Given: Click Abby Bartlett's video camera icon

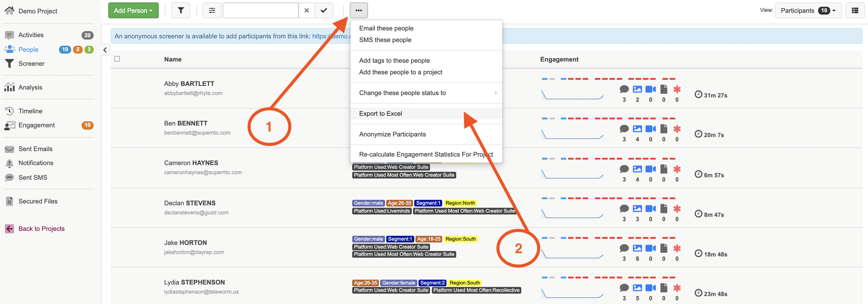Looking at the screenshot, I should [x=650, y=90].
